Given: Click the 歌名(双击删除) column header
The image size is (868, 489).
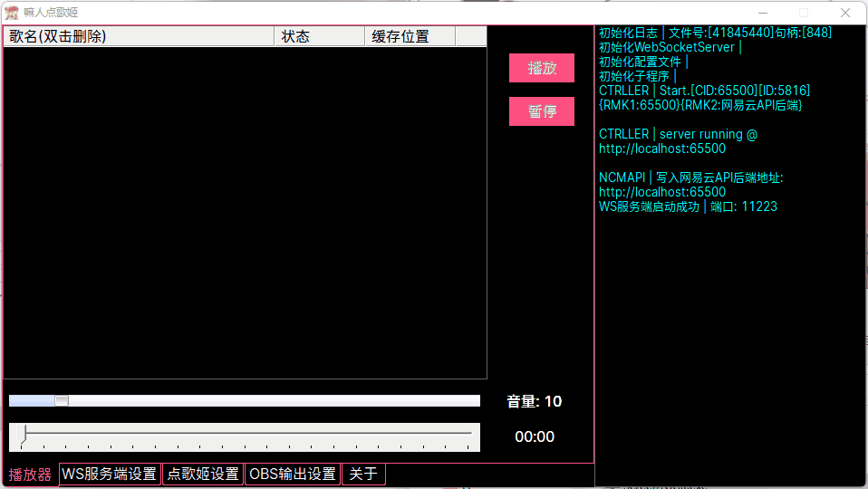Looking at the screenshot, I should pyautogui.click(x=139, y=36).
